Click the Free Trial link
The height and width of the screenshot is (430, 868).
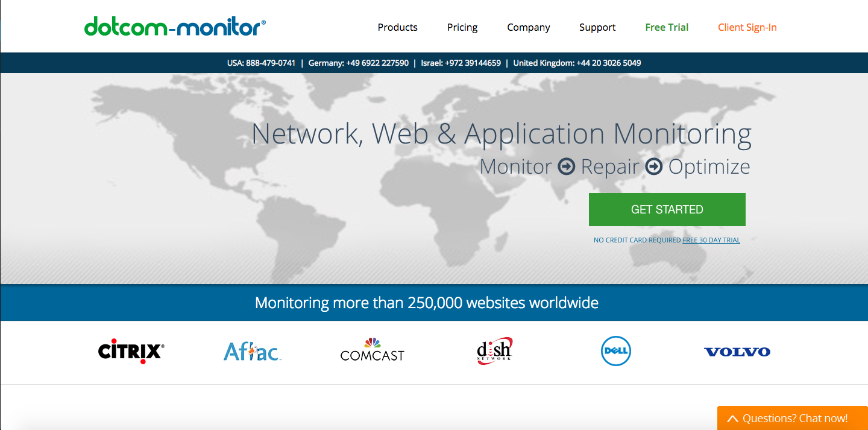click(667, 27)
